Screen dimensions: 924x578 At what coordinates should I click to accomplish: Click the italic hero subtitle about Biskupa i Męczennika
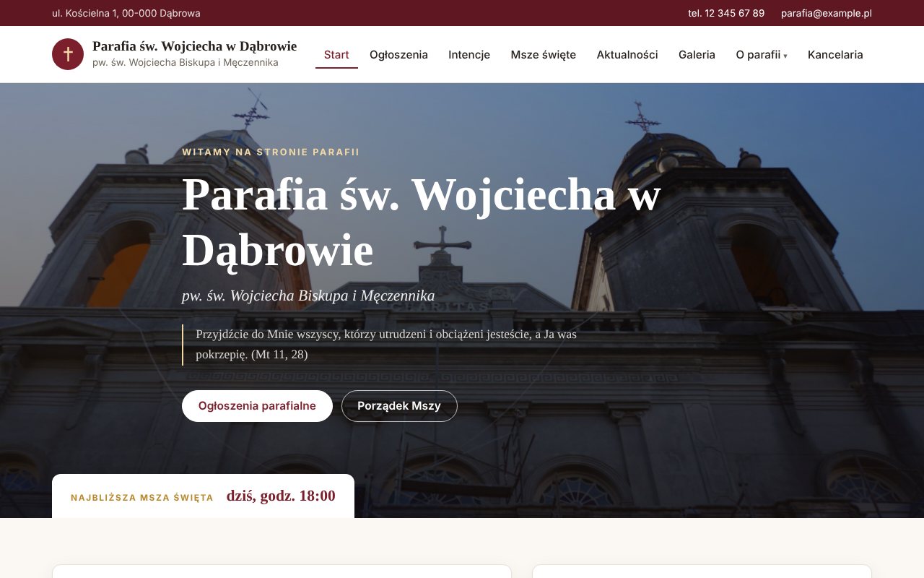point(308,296)
